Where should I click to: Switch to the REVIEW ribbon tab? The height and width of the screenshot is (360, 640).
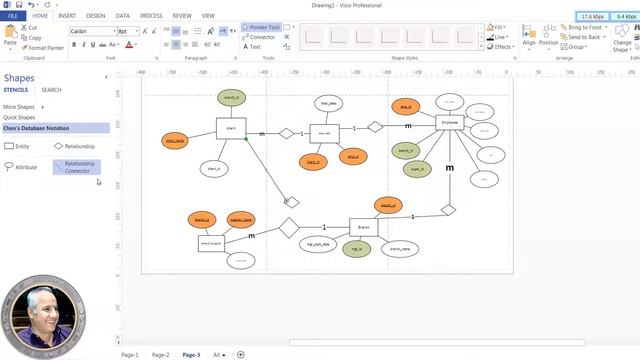pos(182,16)
